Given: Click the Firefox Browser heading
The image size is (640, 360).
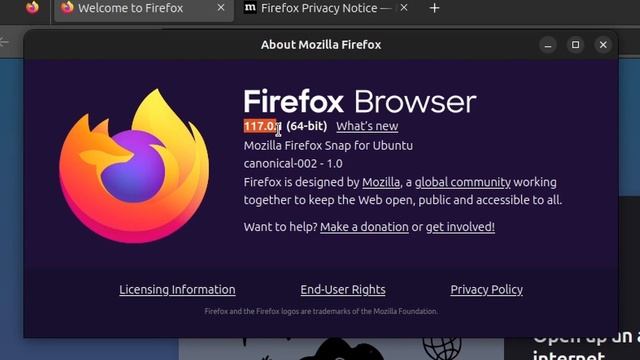Looking at the screenshot, I should click(360, 101).
